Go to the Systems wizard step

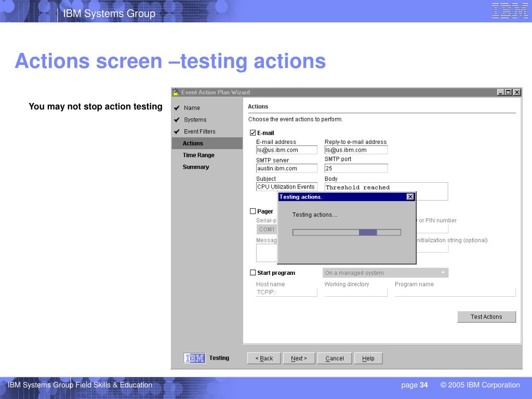pos(195,120)
